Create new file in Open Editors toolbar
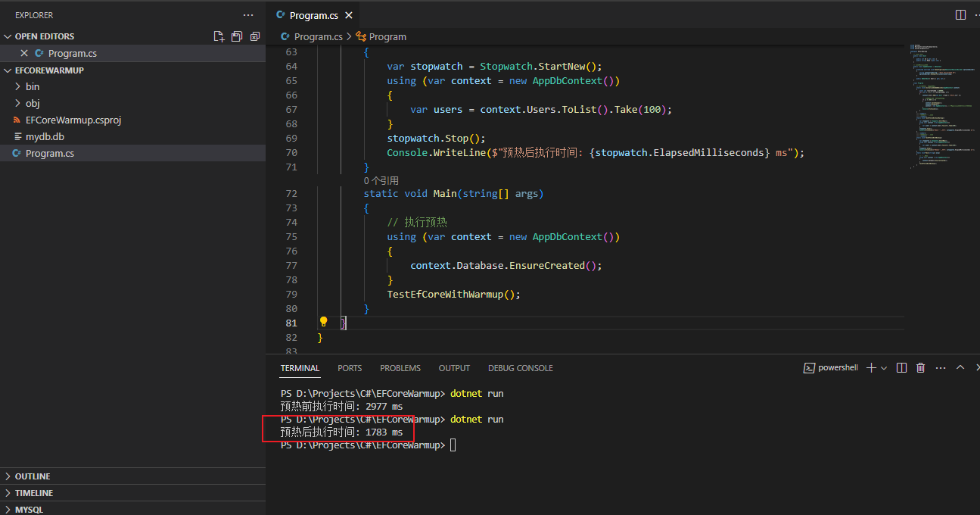Viewport: 980px width, 515px height. coord(219,36)
